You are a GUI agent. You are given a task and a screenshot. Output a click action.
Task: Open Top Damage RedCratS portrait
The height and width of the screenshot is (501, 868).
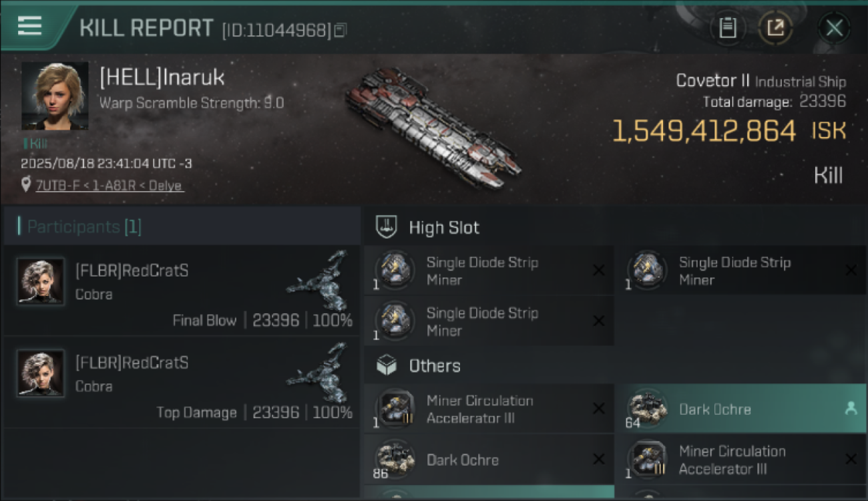click(41, 373)
